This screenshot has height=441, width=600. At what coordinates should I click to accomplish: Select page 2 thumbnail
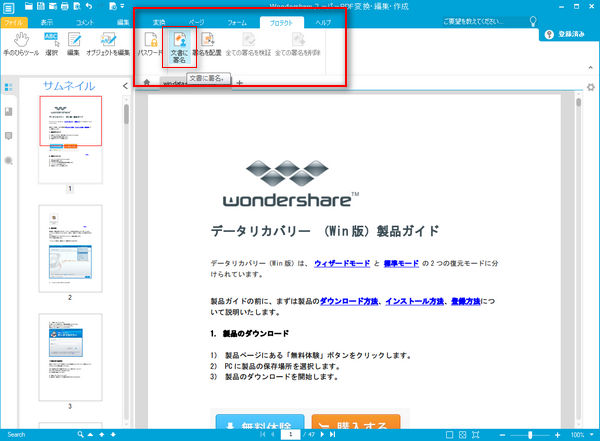pyautogui.click(x=70, y=248)
